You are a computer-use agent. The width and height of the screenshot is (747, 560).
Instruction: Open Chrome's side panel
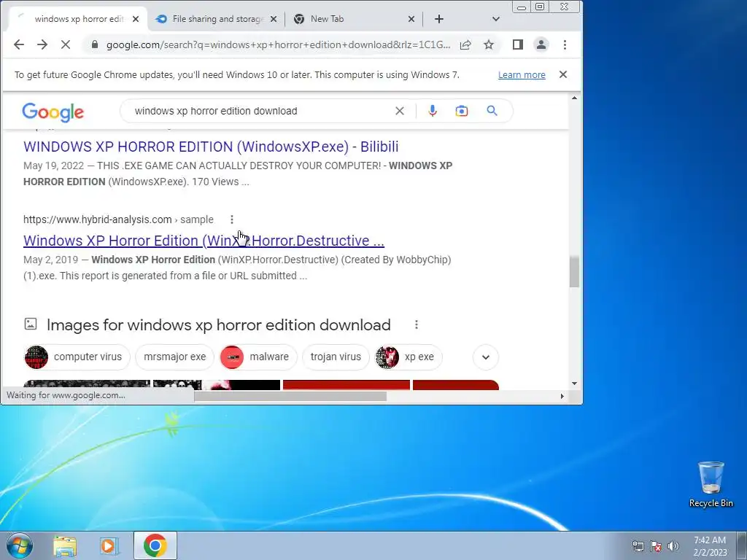coord(518,44)
